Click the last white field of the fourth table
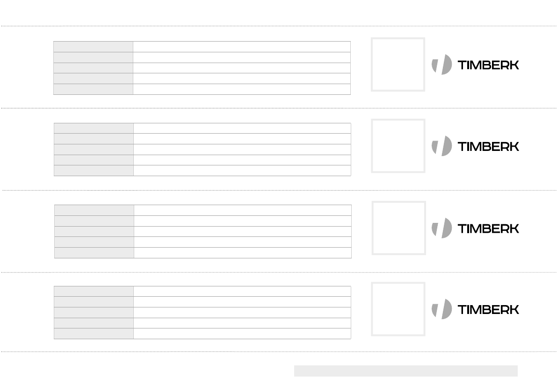 tap(242, 334)
